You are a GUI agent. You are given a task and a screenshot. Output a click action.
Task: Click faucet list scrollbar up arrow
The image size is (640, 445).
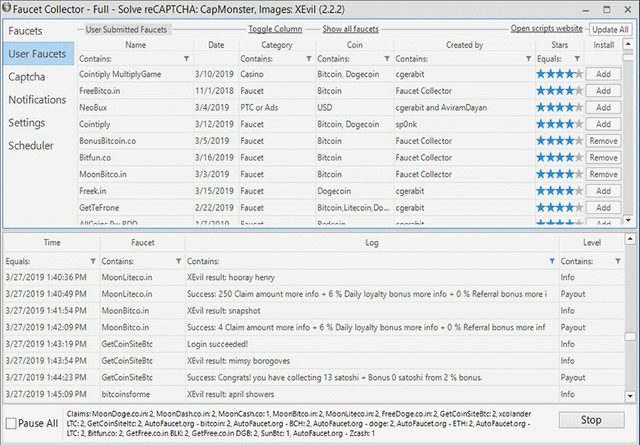629,44
